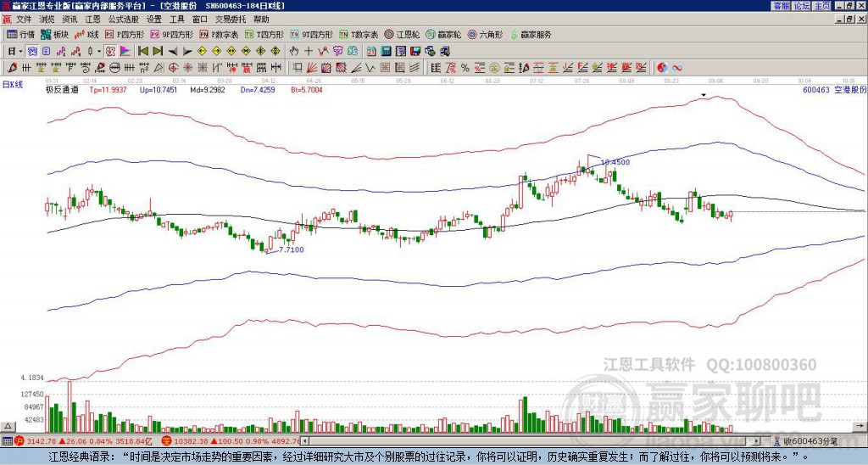This screenshot has height=465, width=868.
Task: Click the 主页 homepage button
Action: pos(822,6)
